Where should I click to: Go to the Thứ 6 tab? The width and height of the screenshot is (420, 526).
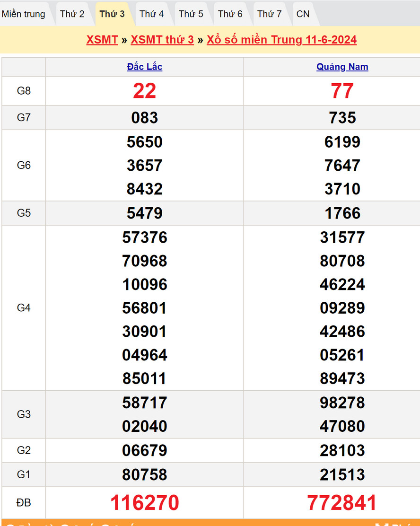pos(230,14)
